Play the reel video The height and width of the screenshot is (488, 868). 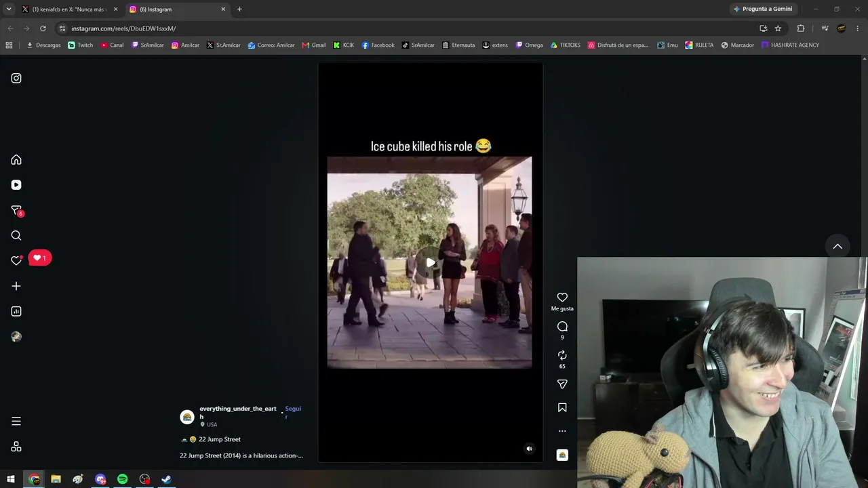[x=430, y=262]
